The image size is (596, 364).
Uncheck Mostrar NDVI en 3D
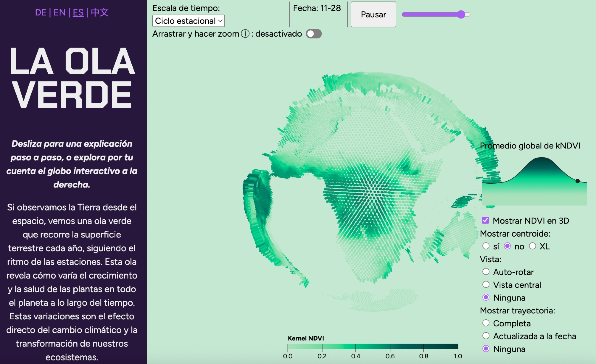(485, 221)
